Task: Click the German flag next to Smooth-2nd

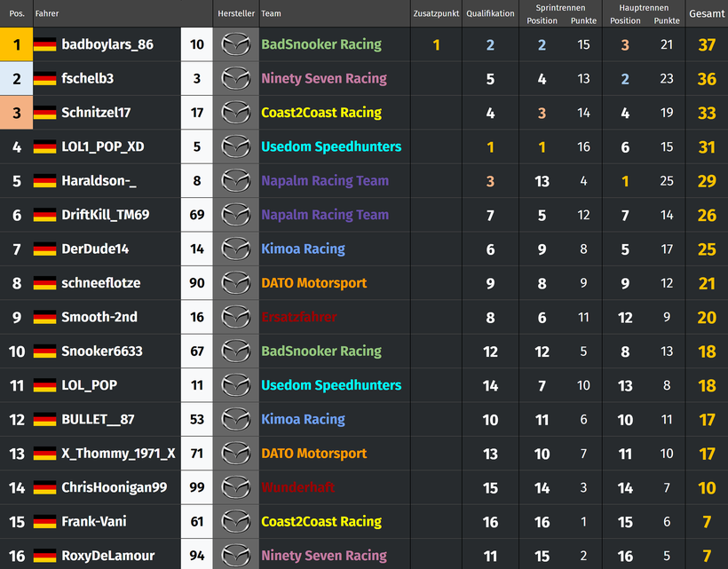Action: [45, 317]
